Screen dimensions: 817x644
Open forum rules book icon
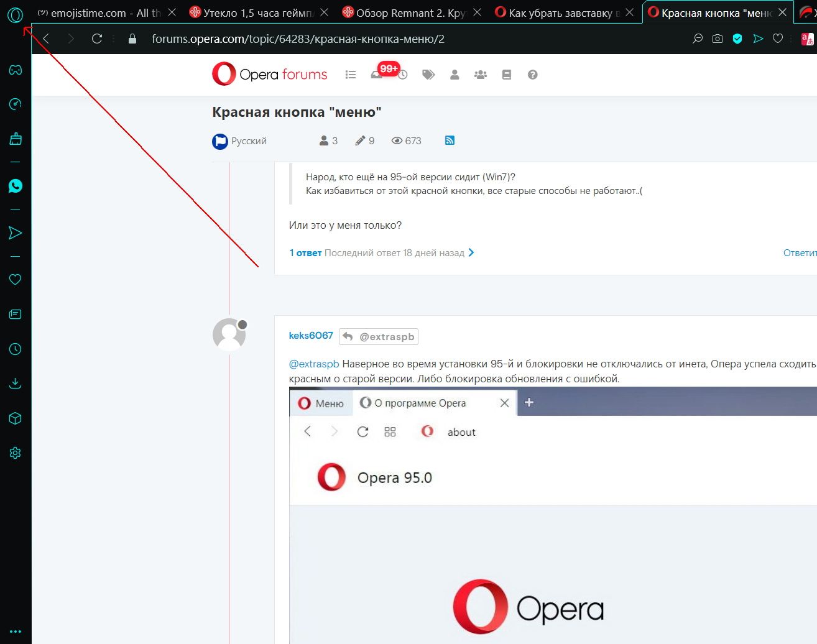click(x=507, y=75)
